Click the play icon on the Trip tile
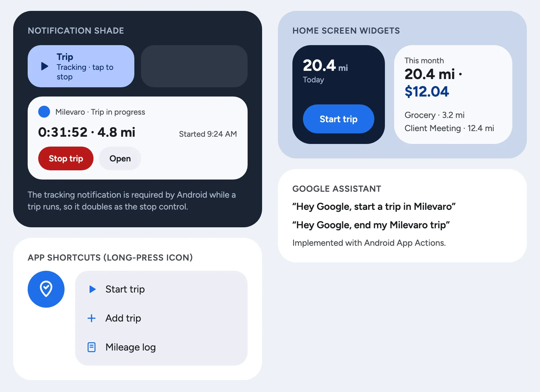This screenshot has width=540, height=392. pos(45,66)
